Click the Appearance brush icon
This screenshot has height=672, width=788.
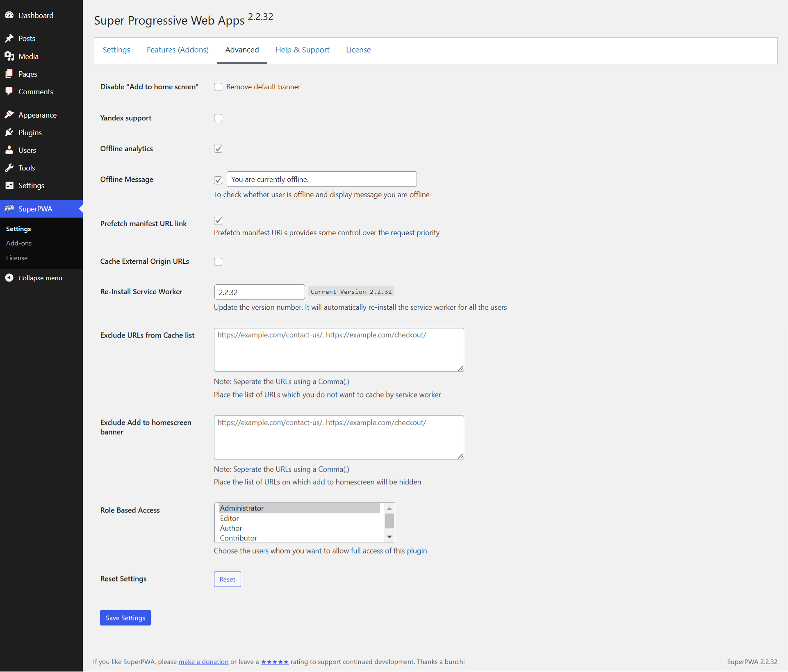(x=9, y=115)
